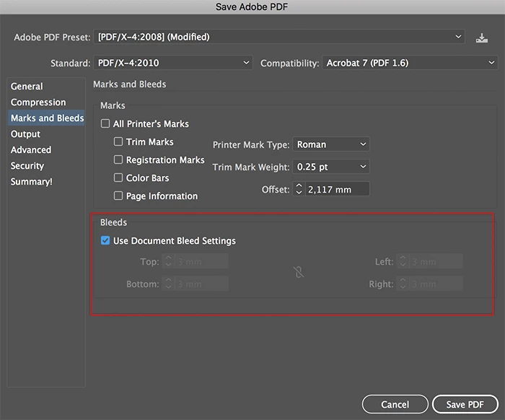Click the Right bleed stepper arrows
Viewport: 505px width, 420px height.
pos(403,284)
